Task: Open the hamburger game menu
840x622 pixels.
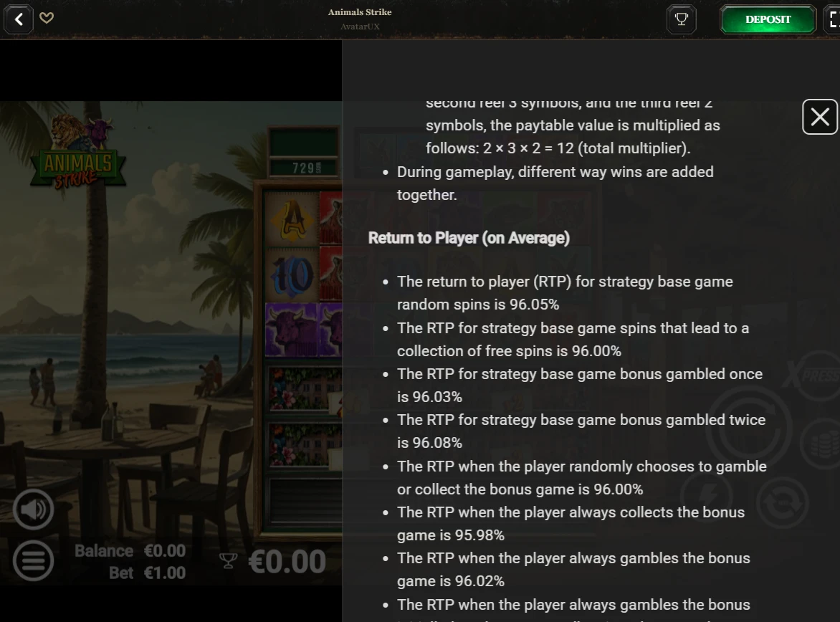Action: tap(33, 561)
